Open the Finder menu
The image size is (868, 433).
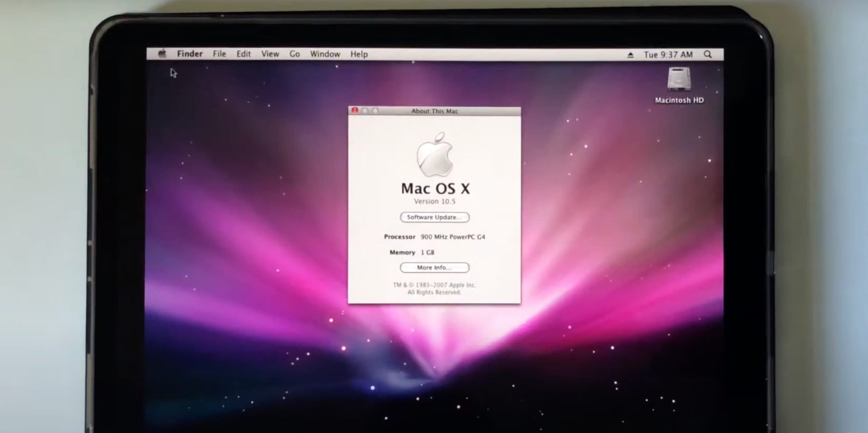190,54
